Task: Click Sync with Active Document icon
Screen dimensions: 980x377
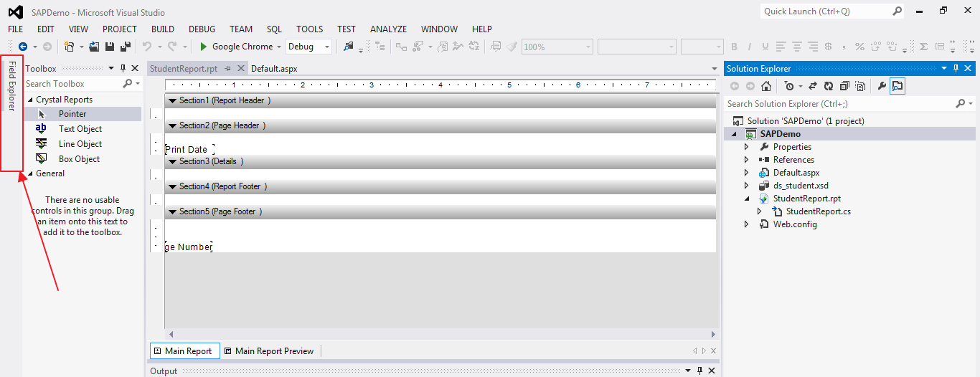Action: [x=813, y=86]
